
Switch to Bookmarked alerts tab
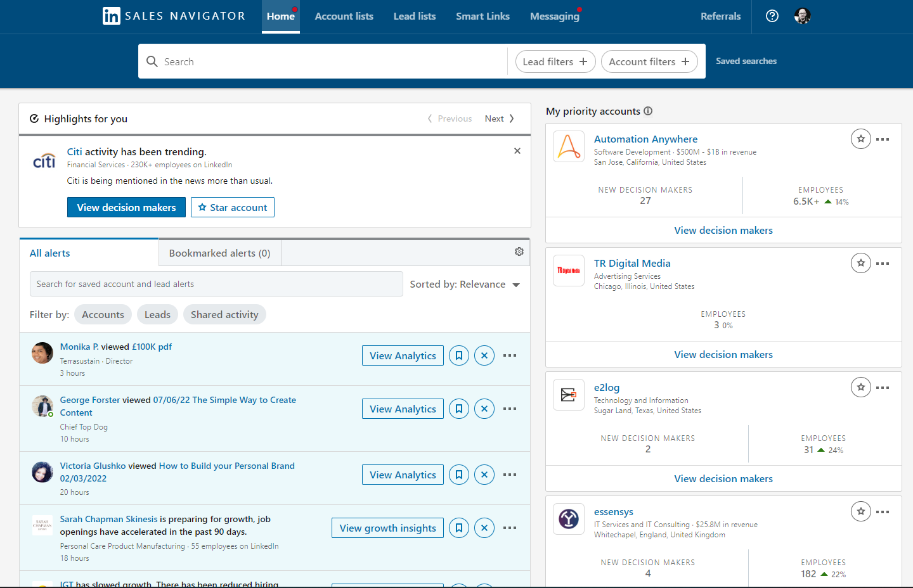tap(220, 253)
